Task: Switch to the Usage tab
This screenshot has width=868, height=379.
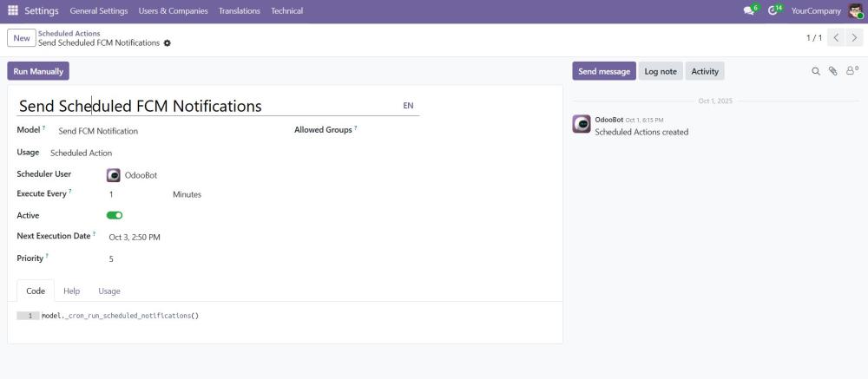Action: click(109, 291)
